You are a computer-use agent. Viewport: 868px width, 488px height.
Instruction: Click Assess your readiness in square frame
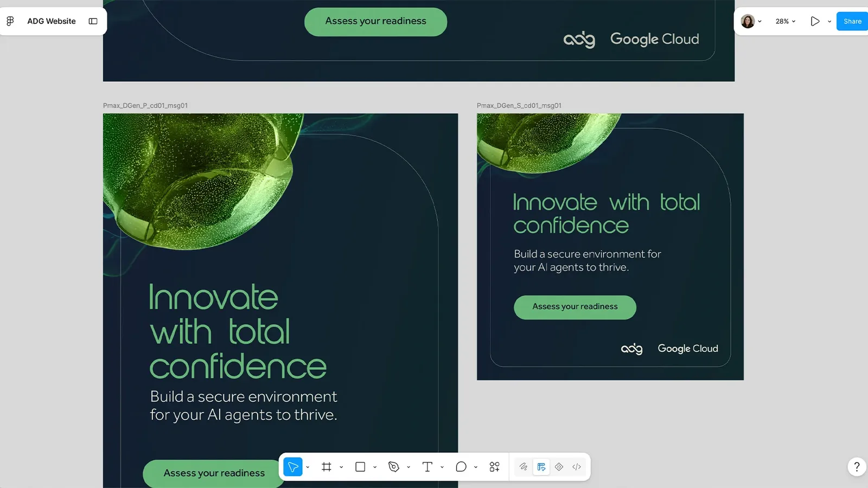click(x=575, y=307)
